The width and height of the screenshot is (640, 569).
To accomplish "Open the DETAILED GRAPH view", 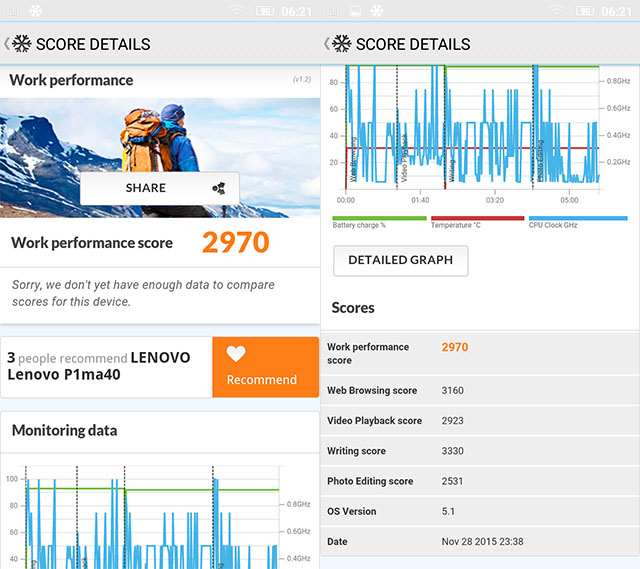I will point(400,260).
